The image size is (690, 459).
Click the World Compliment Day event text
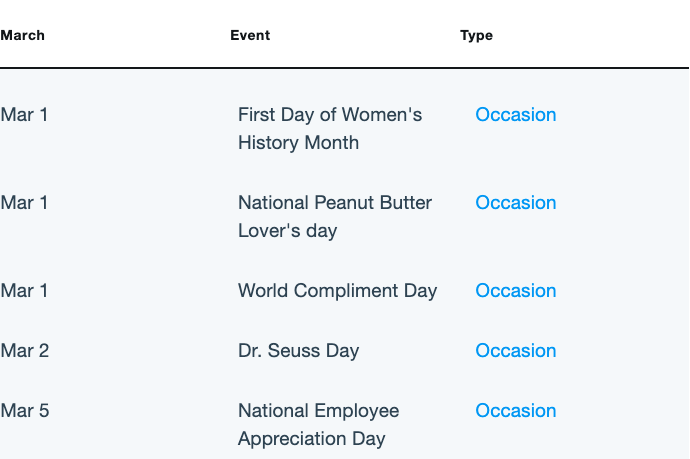(338, 291)
